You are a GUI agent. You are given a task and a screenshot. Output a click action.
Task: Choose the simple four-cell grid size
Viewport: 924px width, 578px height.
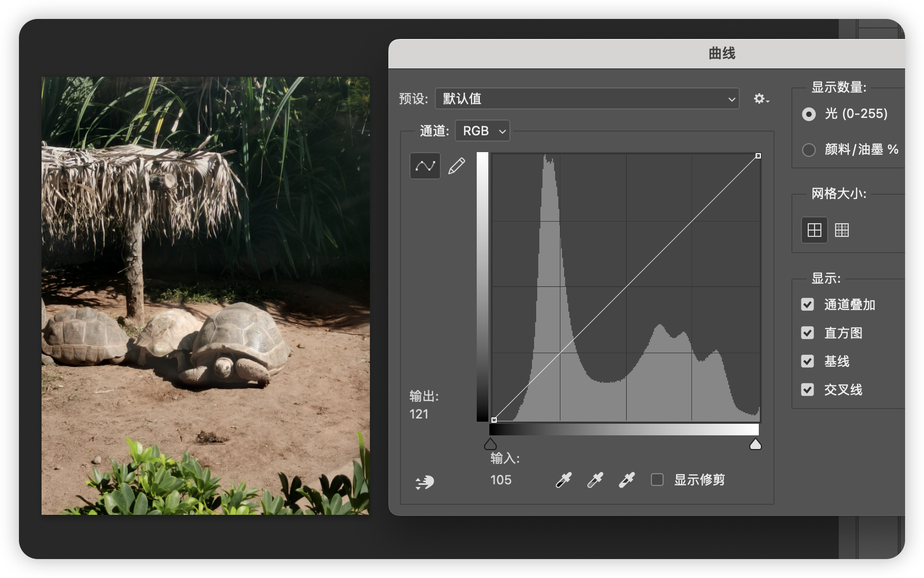814,230
